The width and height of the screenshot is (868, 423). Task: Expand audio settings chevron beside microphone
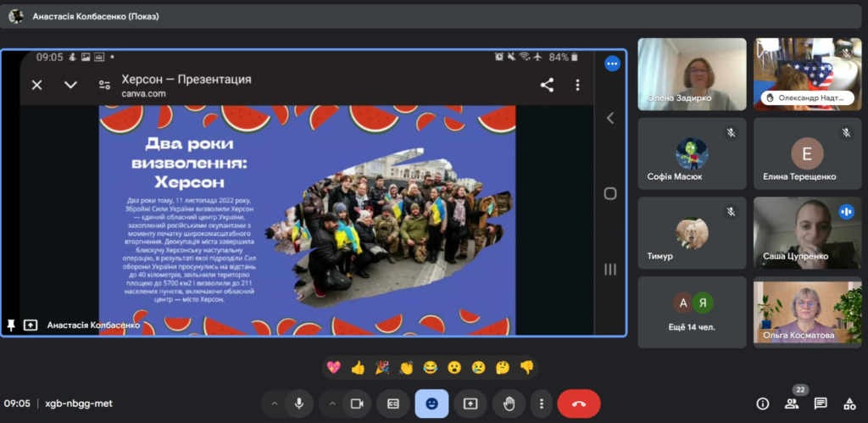pos(274,404)
